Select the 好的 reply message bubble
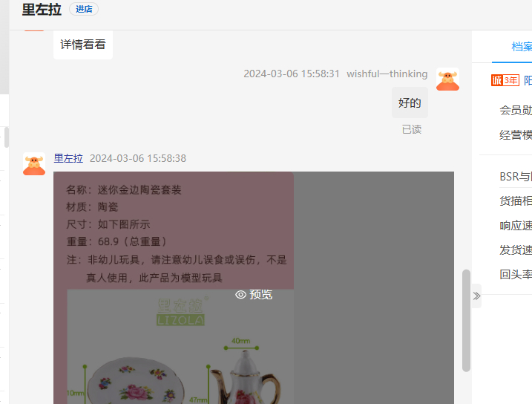The image size is (532, 404). click(x=410, y=102)
